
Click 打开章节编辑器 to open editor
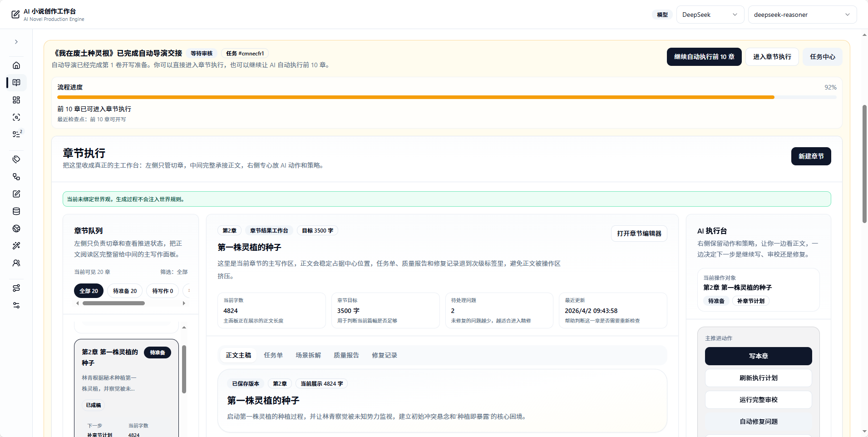point(639,233)
